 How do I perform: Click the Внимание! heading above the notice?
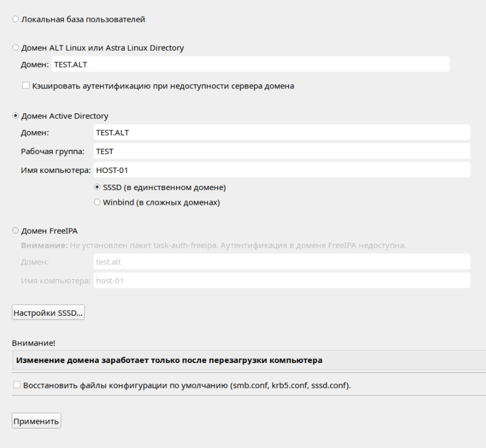[x=34, y=343]
